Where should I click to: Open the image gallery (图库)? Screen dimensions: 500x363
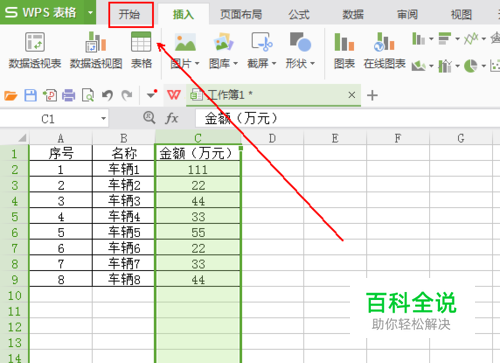coord(223,51)
